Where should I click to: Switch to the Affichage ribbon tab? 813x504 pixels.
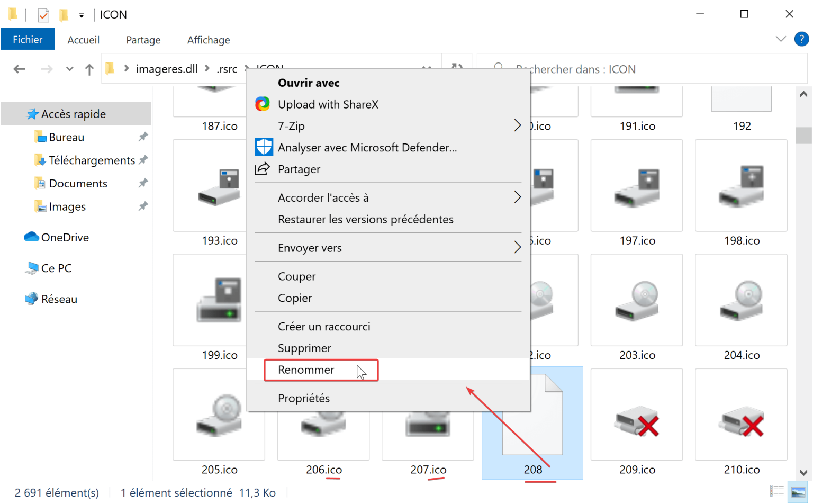point(208,40)
